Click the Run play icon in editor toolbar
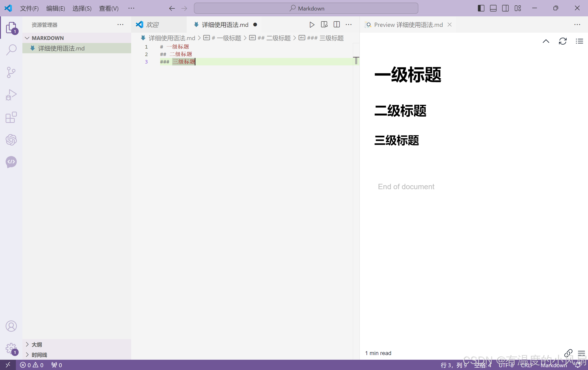This screenshot has height=370, width=588. pyautogui.click(x=312, y=25)
